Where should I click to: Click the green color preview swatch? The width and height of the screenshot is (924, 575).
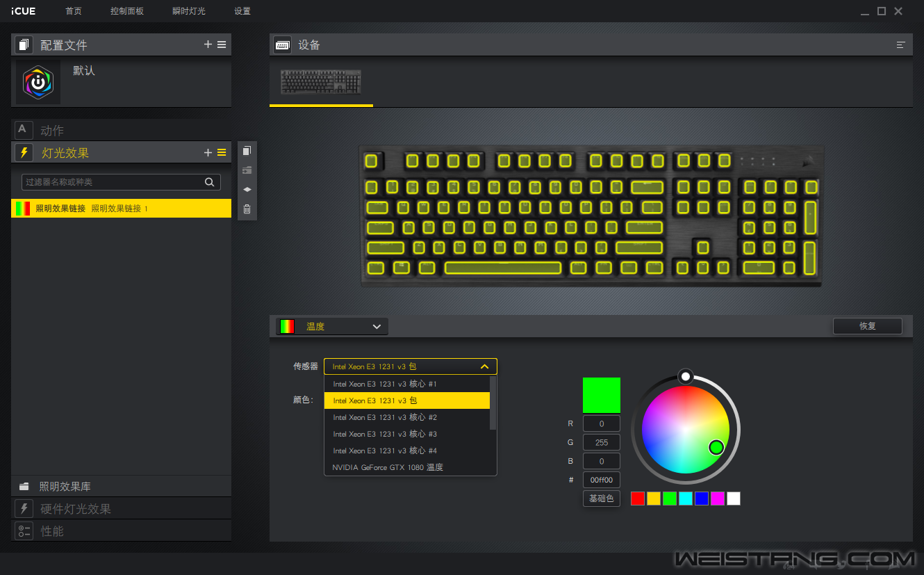(x=602, y=395)
